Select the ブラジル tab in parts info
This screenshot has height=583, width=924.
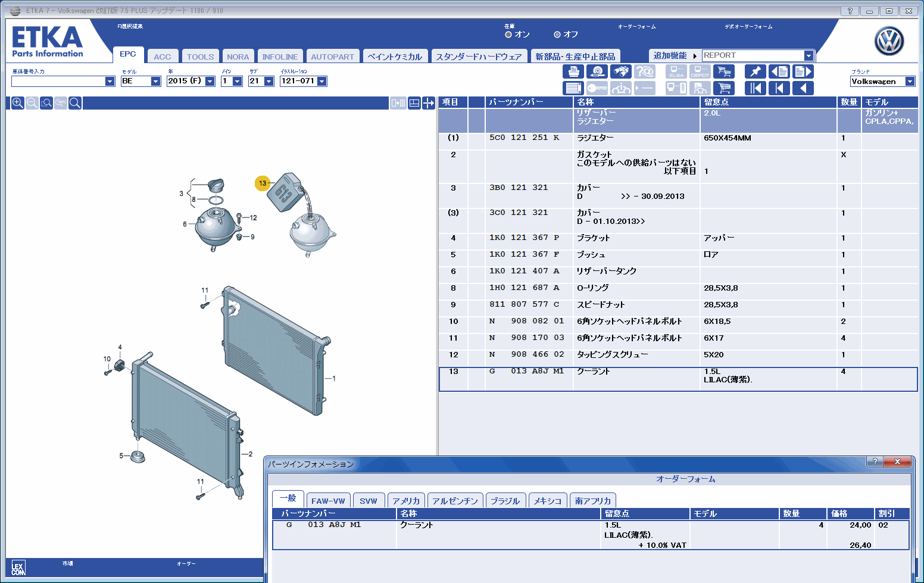click(x=505, y=501)
